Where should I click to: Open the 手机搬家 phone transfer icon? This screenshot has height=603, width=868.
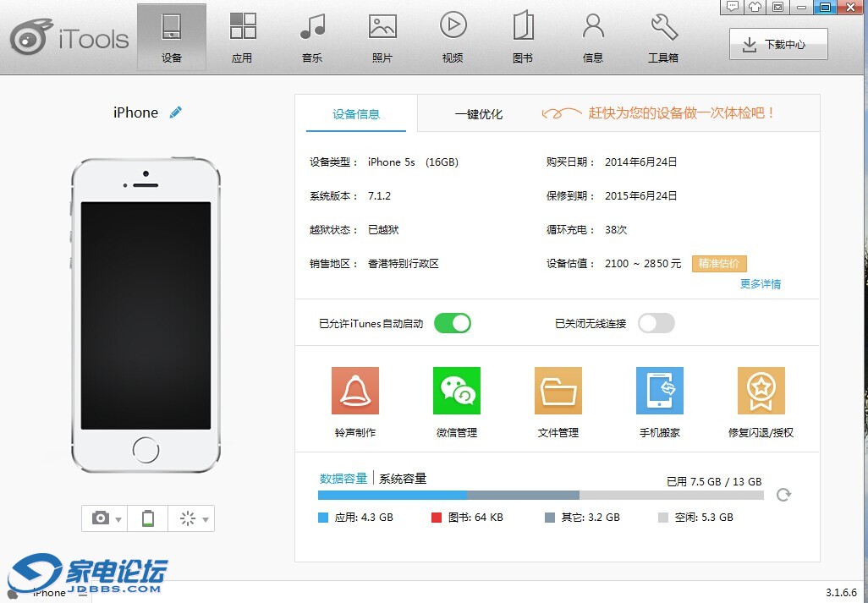coord(659,391)
